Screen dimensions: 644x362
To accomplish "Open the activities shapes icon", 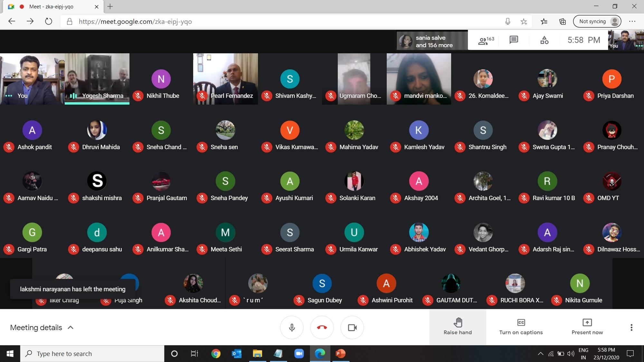I will [x=544, y=40].
